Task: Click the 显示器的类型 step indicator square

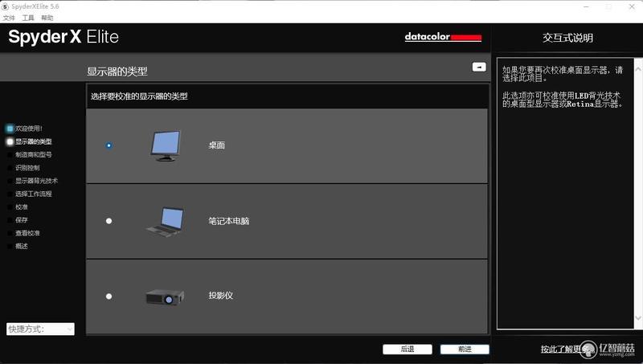Action: pyautogui.click(x=10, y=141)
